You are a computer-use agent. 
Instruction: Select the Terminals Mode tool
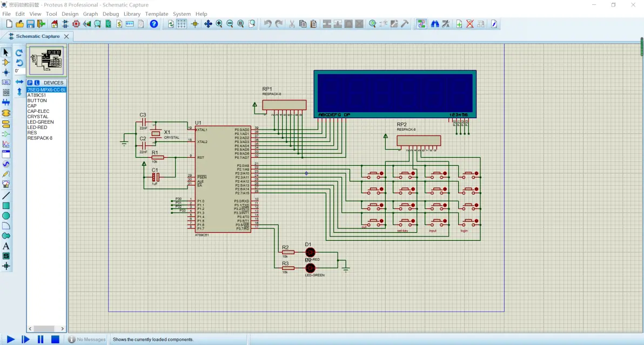6,124
